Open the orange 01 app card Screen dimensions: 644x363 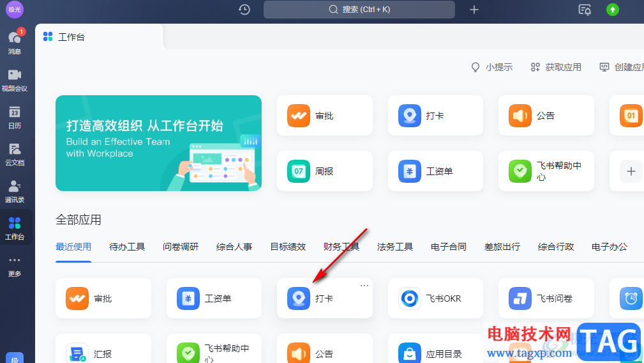(627, 116)
